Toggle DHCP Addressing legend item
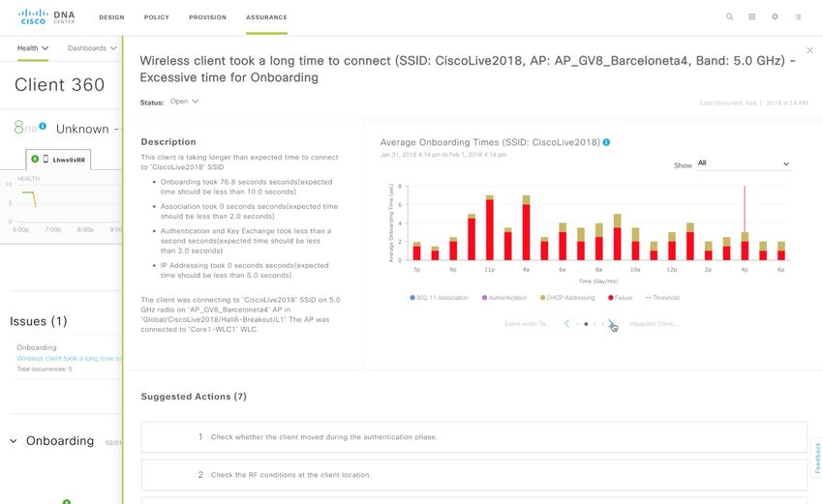Screen dimensions: 823x504 pyautogui.click(x=567, y=297)
